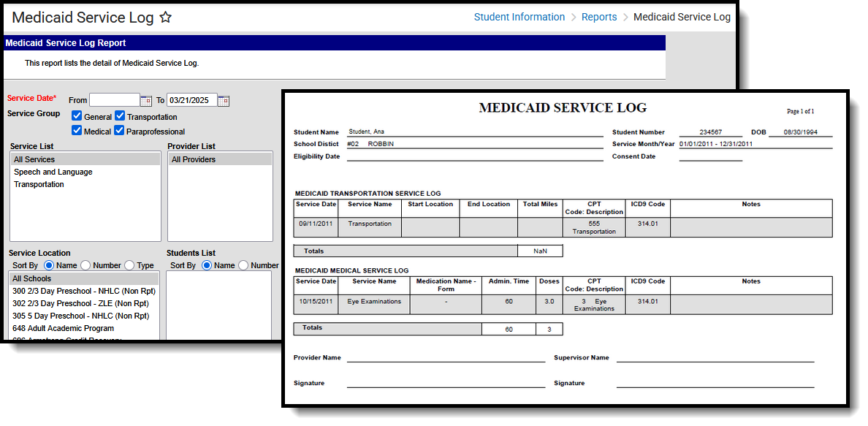The width and height of the screenshot is (868, 426).
Task: Sort Students List by Name
Action: [x=207, y=265]
